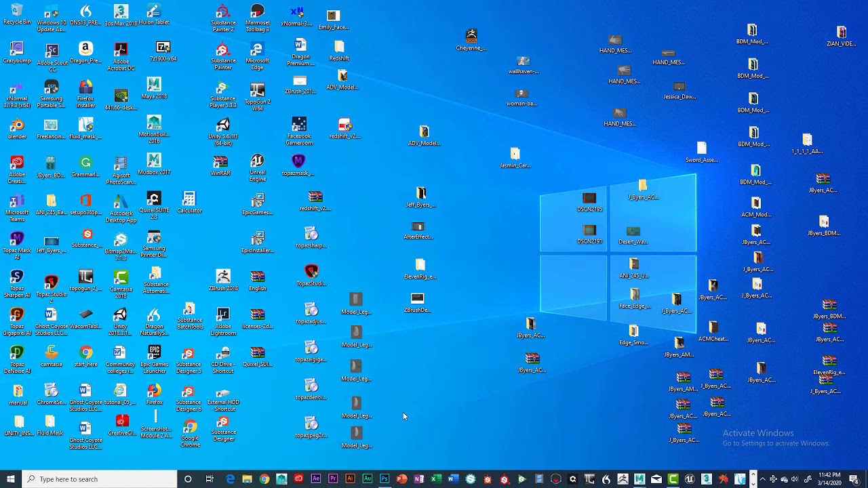Screen dimensions: 868x488
Task: Open File Explorer from the taskbar
Action: coord(247,479)
